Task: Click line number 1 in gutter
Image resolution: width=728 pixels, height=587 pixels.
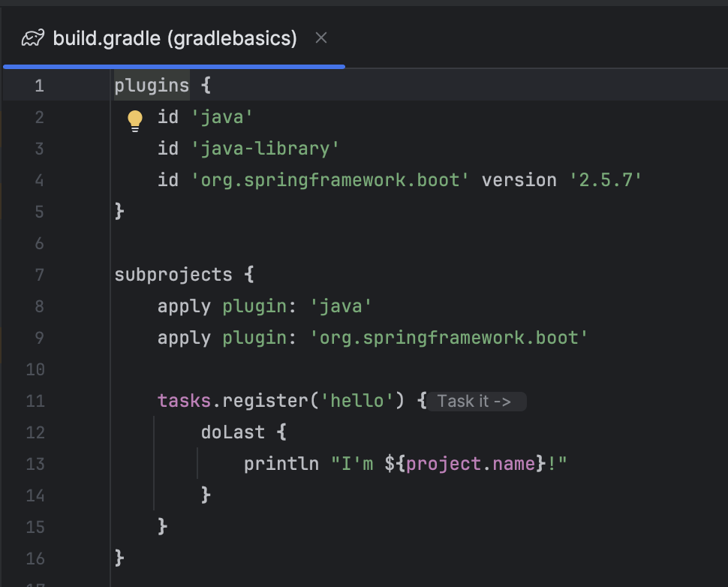Action: tap(39, 86)
